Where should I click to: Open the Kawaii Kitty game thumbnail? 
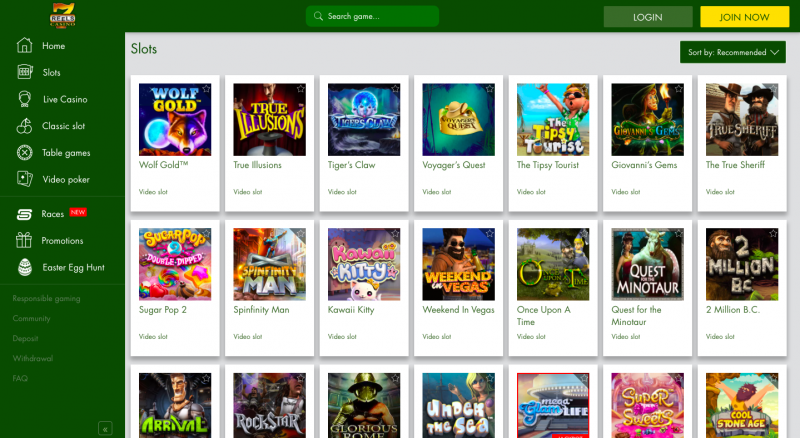364,264
